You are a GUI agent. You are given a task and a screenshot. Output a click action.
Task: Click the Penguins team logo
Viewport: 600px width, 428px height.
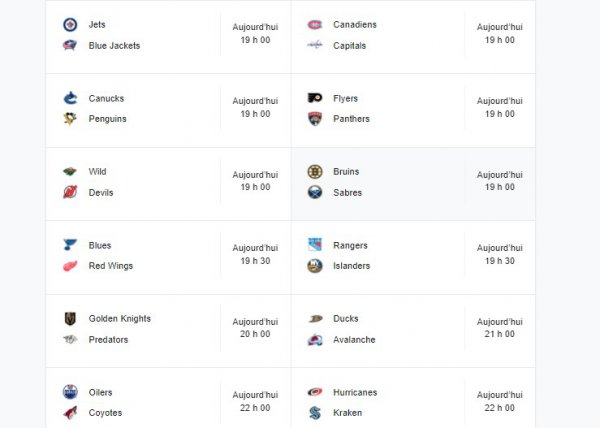click(69, 119)
